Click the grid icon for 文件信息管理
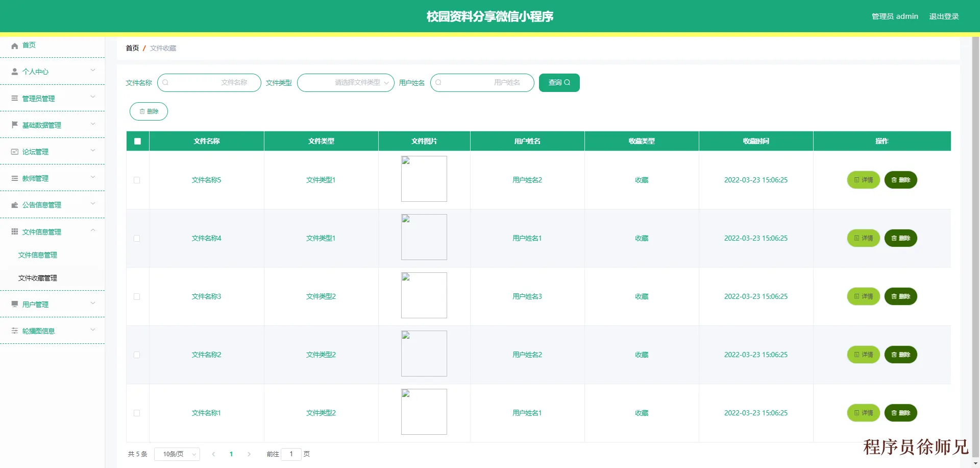Image resolution: width=980 pixels, height=468 pixels. tap(15, 232)
